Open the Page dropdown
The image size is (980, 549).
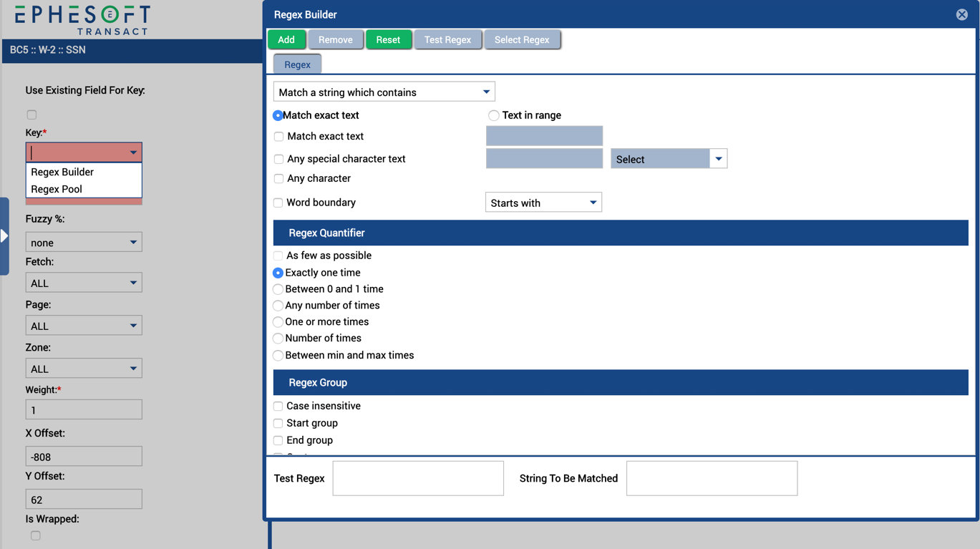click(x=84, y=326)
